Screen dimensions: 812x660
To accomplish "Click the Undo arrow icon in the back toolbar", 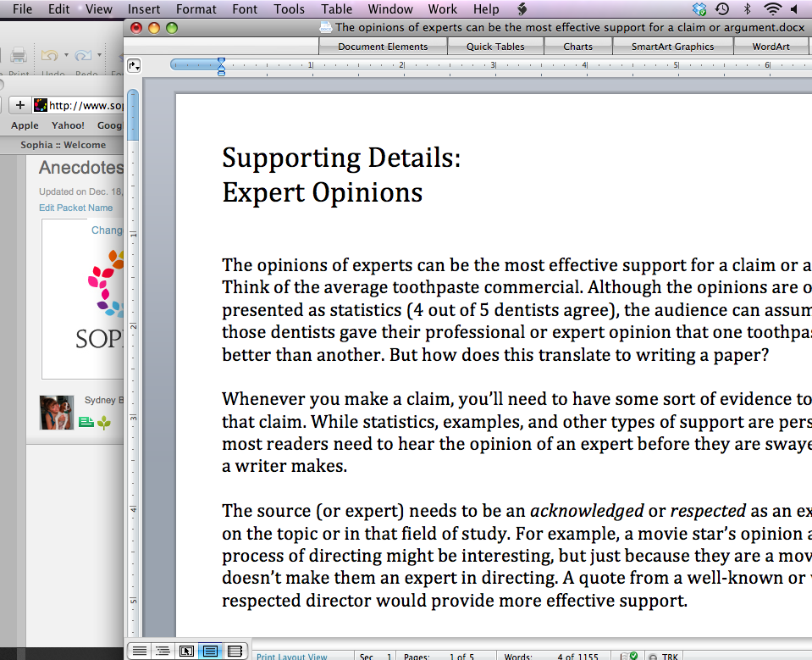I will coord(50,55).
